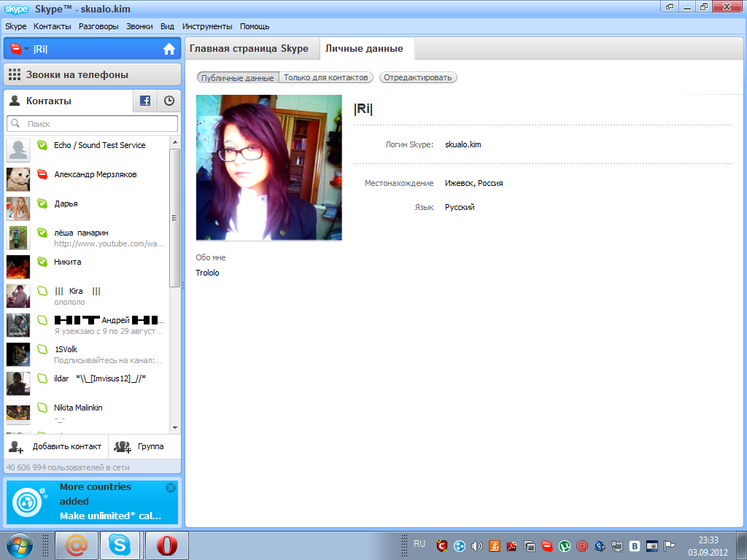
Task: Click Никита's online status icon
Action: tap(42, 262)
